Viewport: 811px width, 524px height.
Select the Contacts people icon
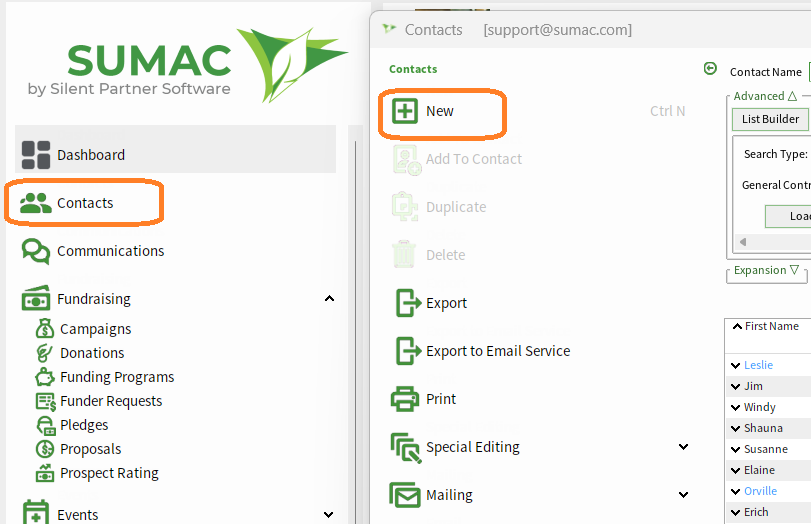pyautogui.click(x=36, y=203)
